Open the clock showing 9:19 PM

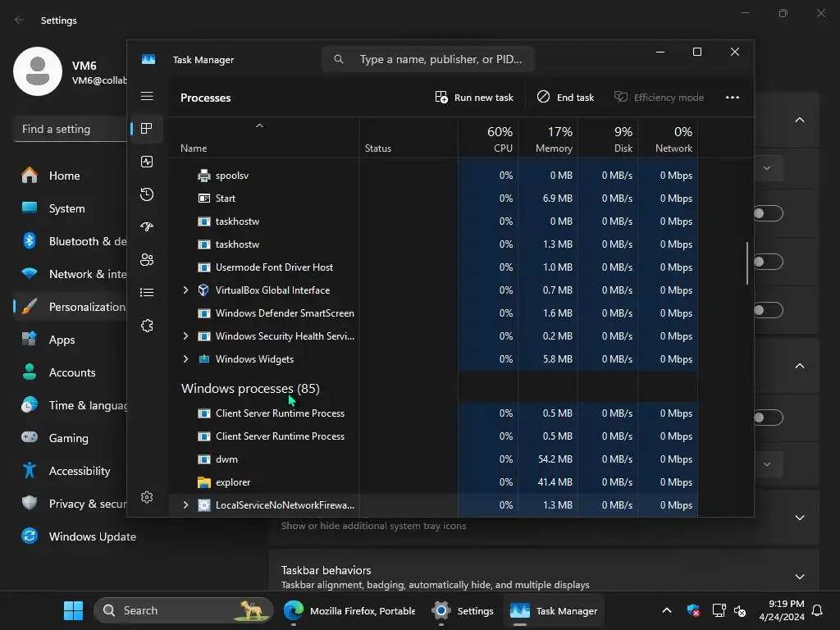782,610
